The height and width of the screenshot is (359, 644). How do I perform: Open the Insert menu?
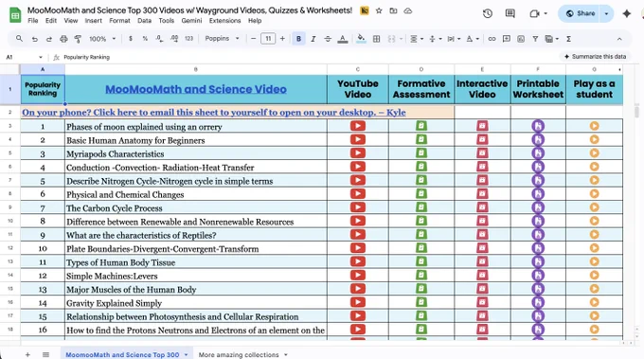click(93, 21)
